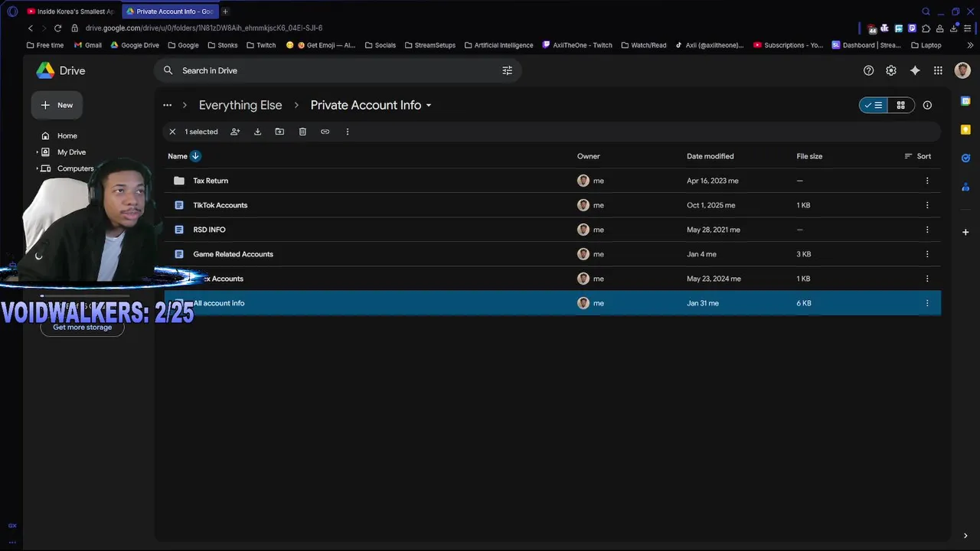Open advanced search options icon

[x=507, y=70]
